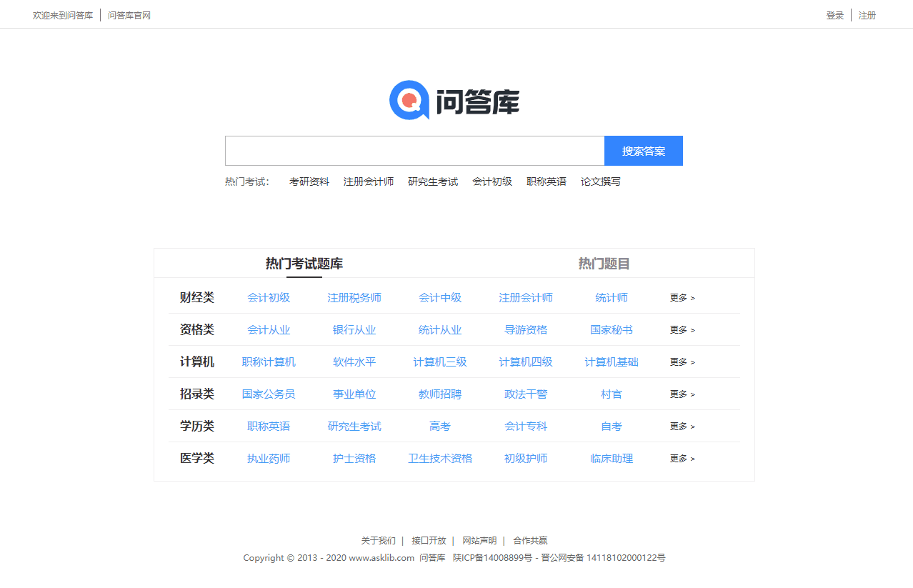
Task: Click the 接口开放 footer link
Action: click(428, 540)
